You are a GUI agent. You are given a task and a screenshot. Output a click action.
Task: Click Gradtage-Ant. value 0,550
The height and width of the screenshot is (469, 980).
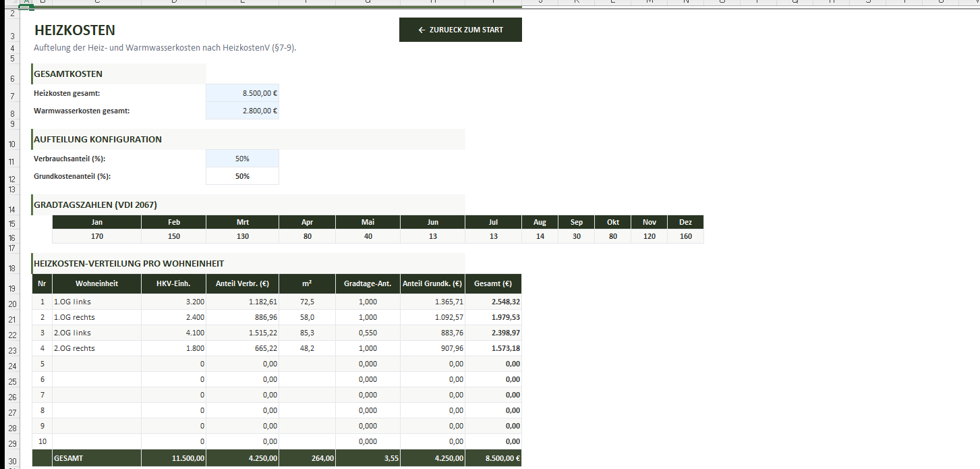368,333
